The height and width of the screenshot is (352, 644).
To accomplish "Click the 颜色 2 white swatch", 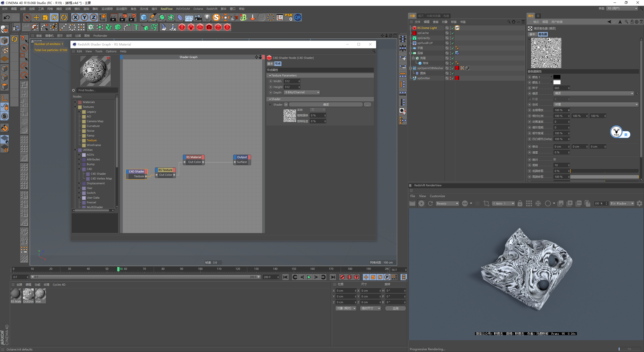I will 557,82.
